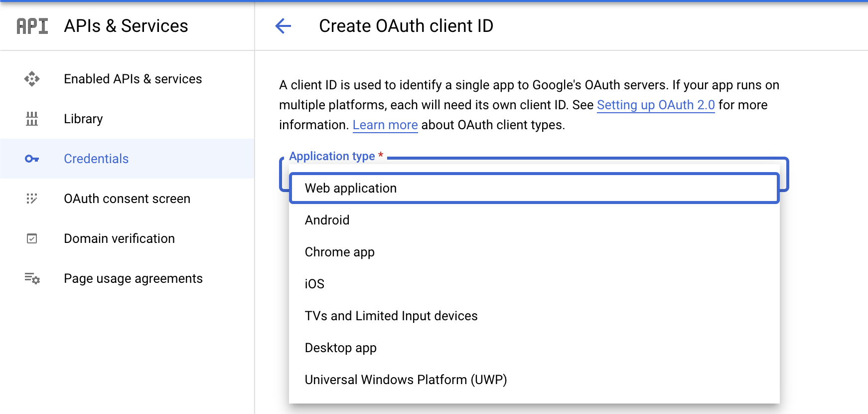Click the Credentials key icon

tap(32, 159)
